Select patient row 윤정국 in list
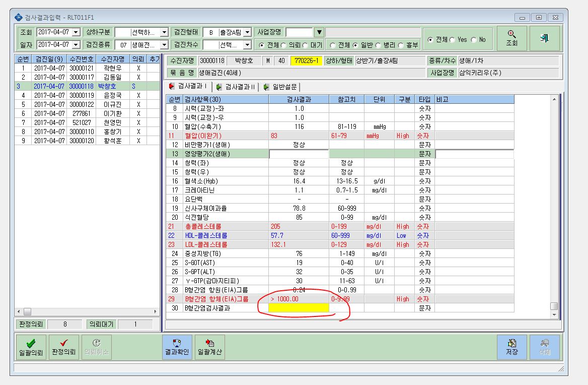 [87, 95]
